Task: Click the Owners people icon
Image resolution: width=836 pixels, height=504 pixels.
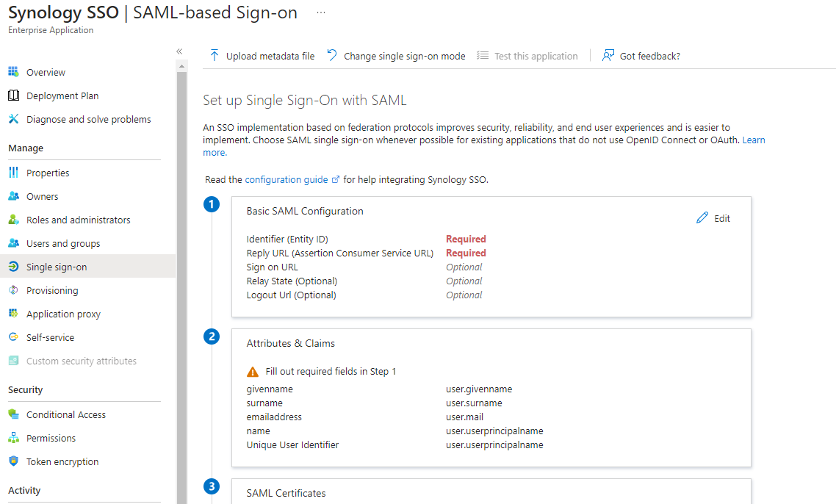Action: 13,196
